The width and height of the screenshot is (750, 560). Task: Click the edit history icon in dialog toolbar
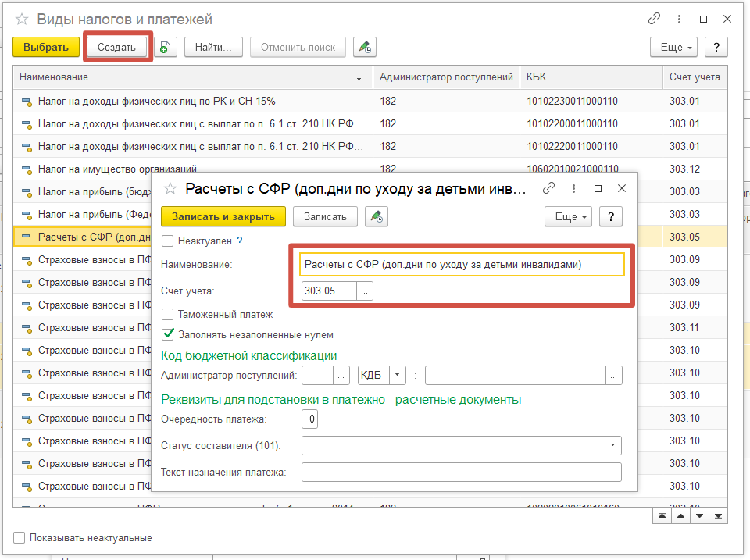coord(377,216)
